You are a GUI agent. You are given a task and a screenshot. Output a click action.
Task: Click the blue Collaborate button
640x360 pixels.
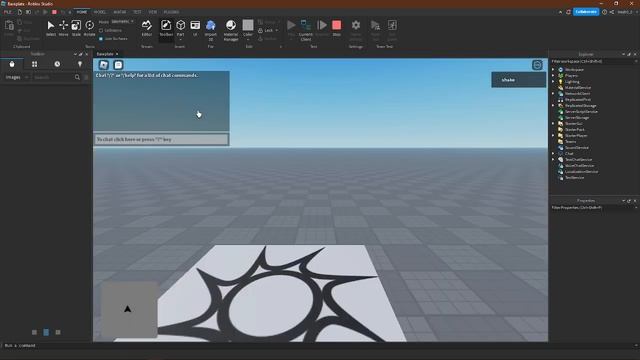click(x=586, y=12)
